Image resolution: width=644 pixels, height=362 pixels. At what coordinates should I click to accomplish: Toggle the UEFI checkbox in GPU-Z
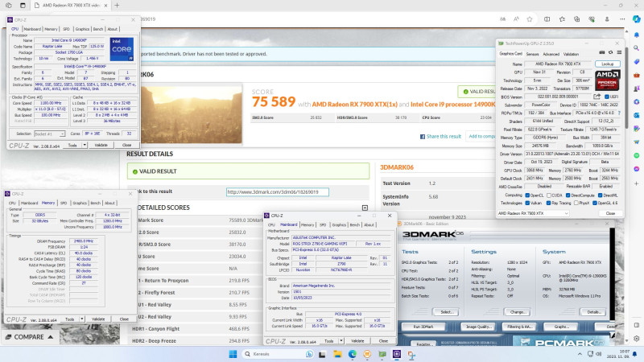[x=607, y=97]
